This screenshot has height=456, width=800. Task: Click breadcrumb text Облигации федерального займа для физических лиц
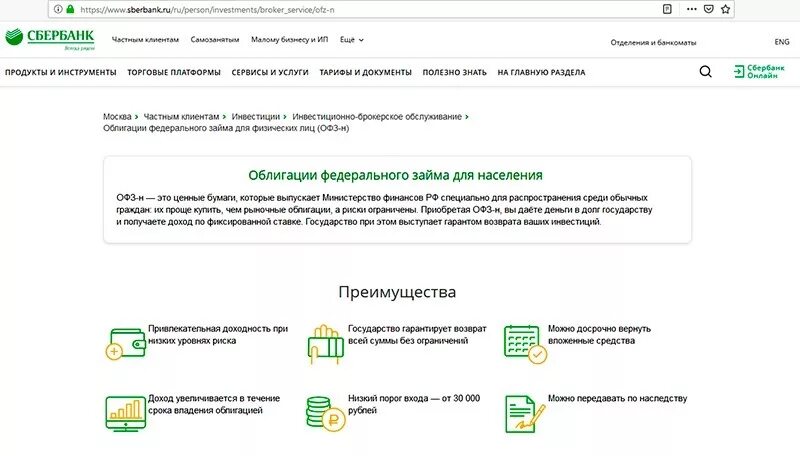(226, 128)
